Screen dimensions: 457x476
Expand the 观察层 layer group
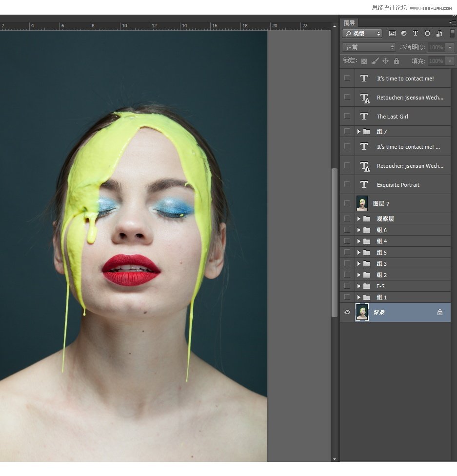(358, 219)
